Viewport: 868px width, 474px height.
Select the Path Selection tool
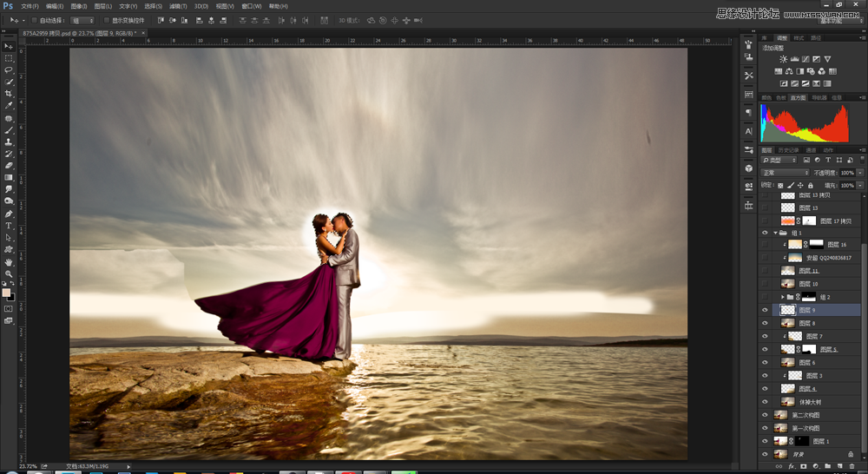(9, 238)
